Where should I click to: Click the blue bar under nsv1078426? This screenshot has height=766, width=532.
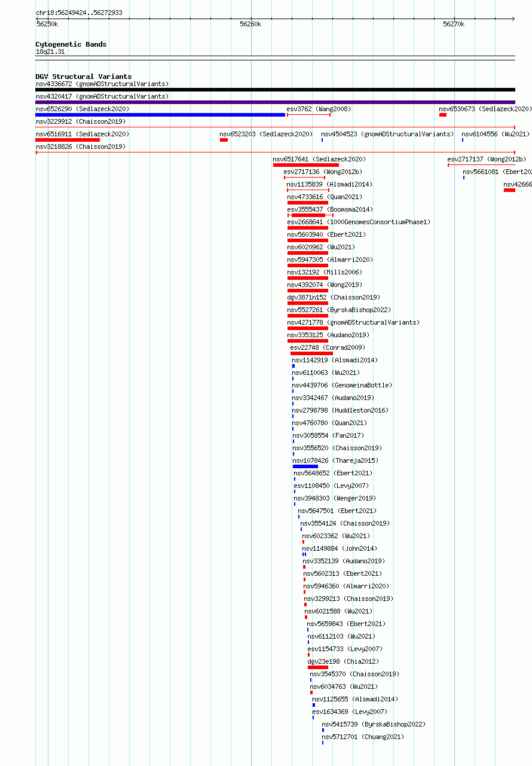pyautogui.click(x=305, y=466)
